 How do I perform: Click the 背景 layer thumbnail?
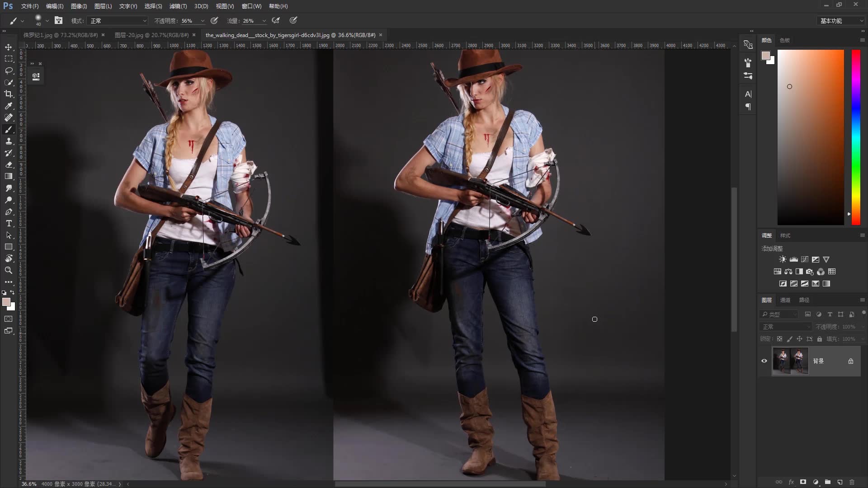790,361
